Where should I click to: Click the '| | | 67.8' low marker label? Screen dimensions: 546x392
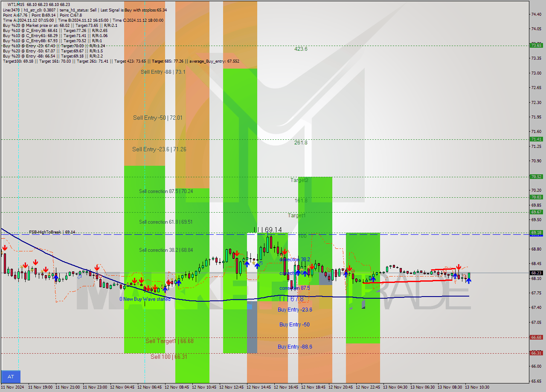click(292, 299)
